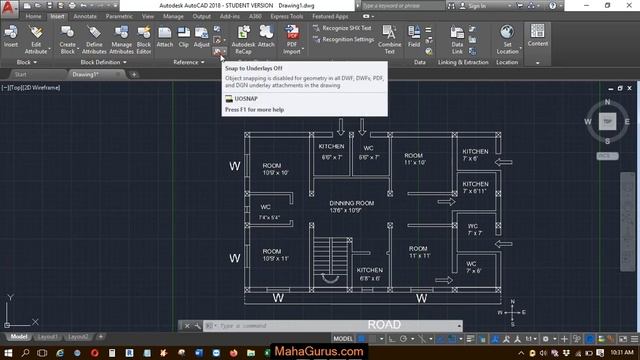Expand the Block Definition panel
This screenshot has width=640, height=360.
pyautogui.click(x=103, y=62)
